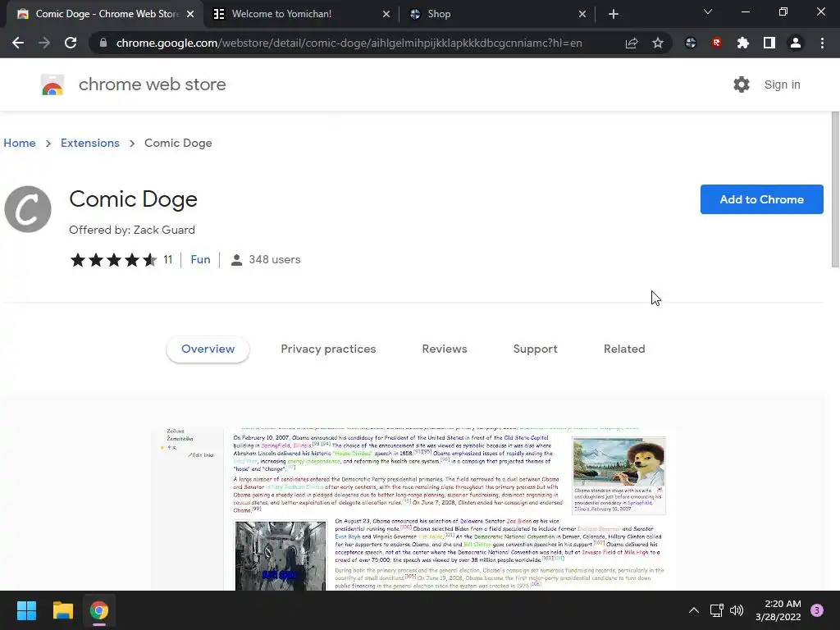Click the star rating
This screenshot has height=630, width=840.
tap(113, 260)
